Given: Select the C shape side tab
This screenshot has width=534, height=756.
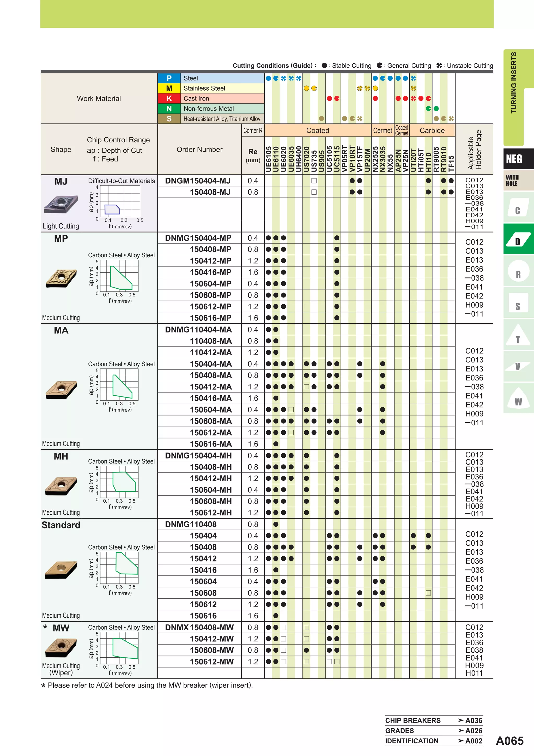Looking at the screenshot, I should [518, 207].
